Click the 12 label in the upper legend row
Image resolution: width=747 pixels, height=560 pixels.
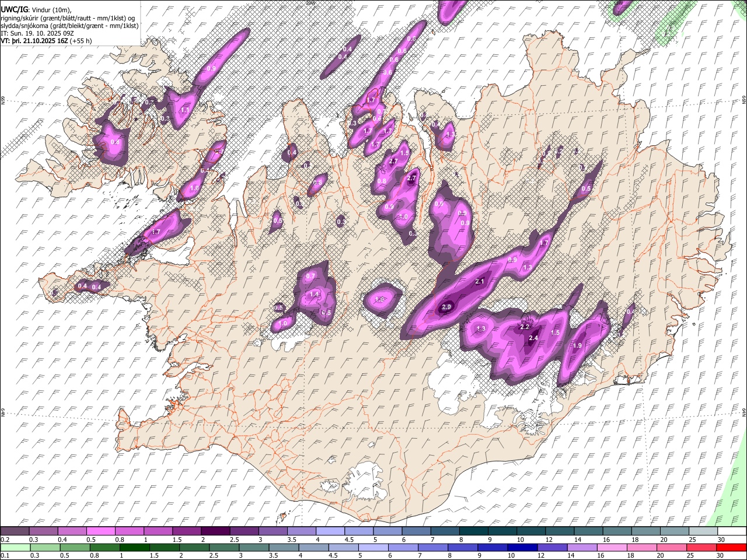[x=549, y=540]
